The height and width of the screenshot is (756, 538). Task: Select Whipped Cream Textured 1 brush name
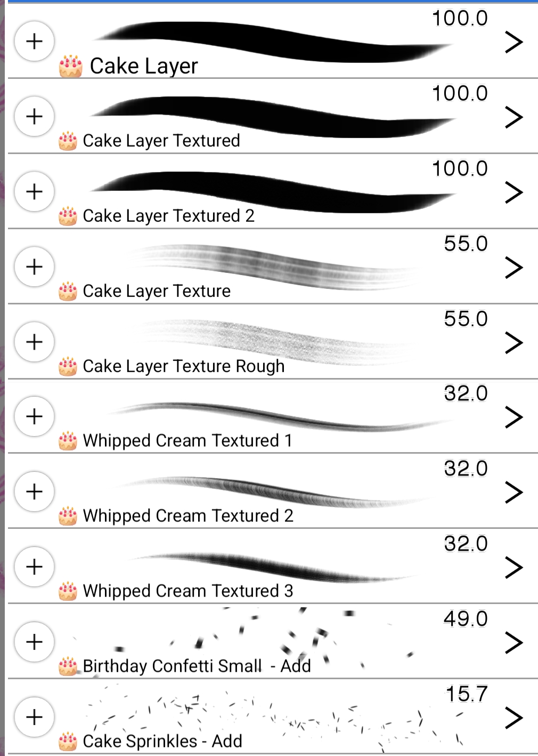(188, 441)
